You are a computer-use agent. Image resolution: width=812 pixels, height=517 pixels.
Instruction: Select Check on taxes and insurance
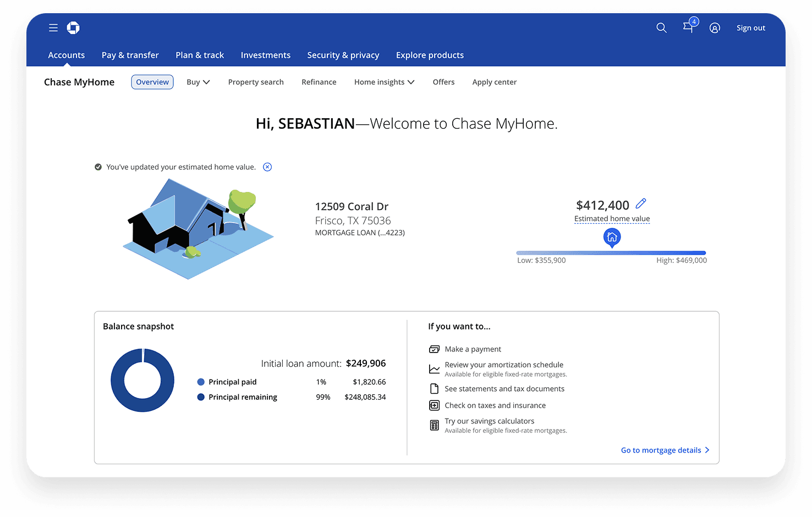[495, 405]
